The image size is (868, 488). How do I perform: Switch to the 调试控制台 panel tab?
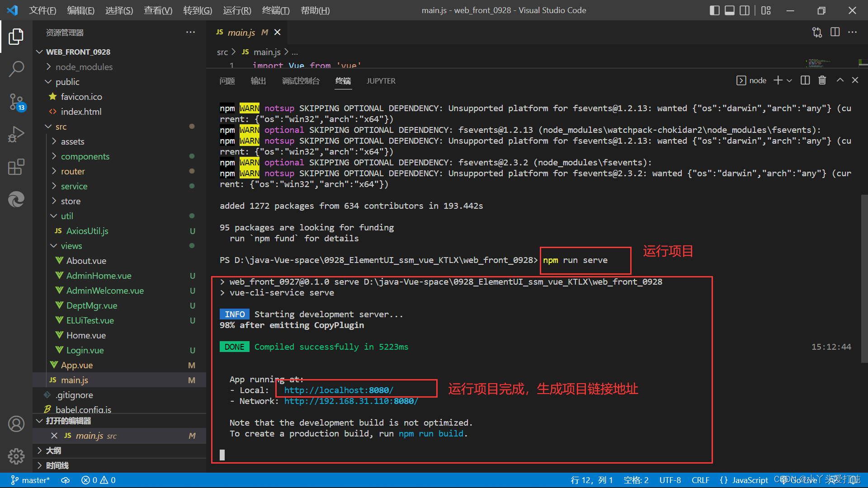coord(301,81)
